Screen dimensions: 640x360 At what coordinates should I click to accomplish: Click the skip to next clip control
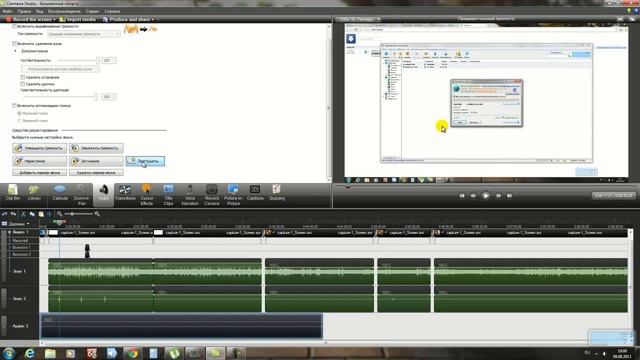[x=509, y=196]
